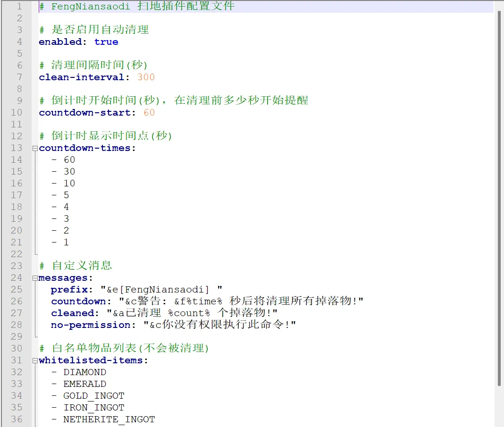The image size is (504, 427).
Task: Click list entry 5 under countdown-times
Action: click(x=66, y=195)
